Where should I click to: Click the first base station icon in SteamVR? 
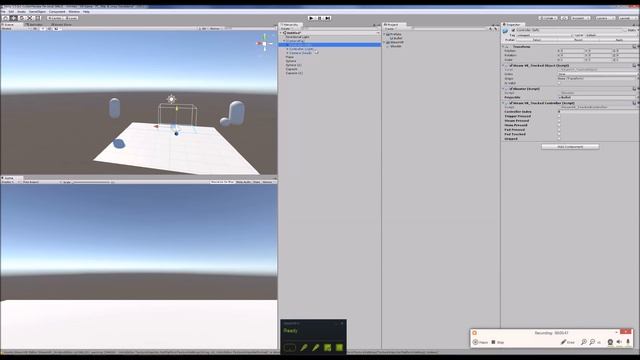click(327, 348)
